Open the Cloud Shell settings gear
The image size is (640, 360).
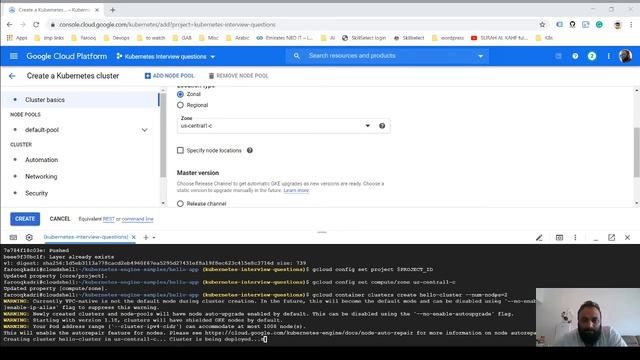[29, 238]
